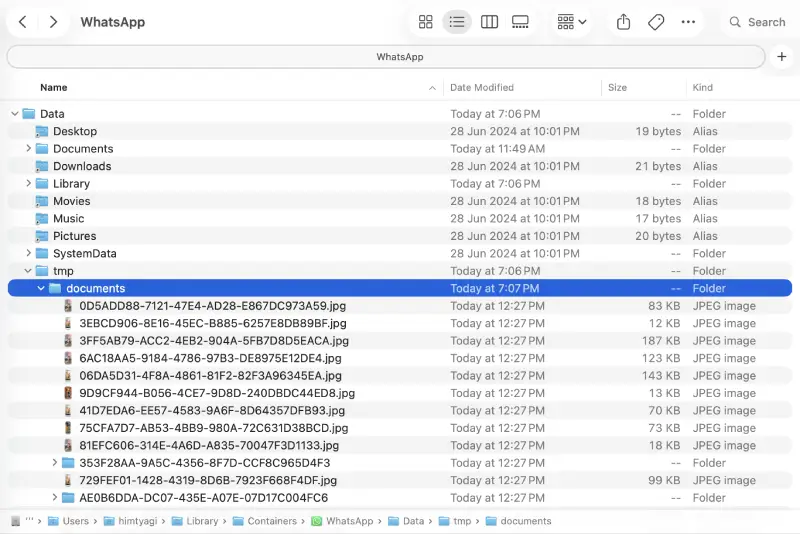The width and height of the screenshot is (800, 534).
Task: Select the WhatsApp tab
Action: pos(386,57)
